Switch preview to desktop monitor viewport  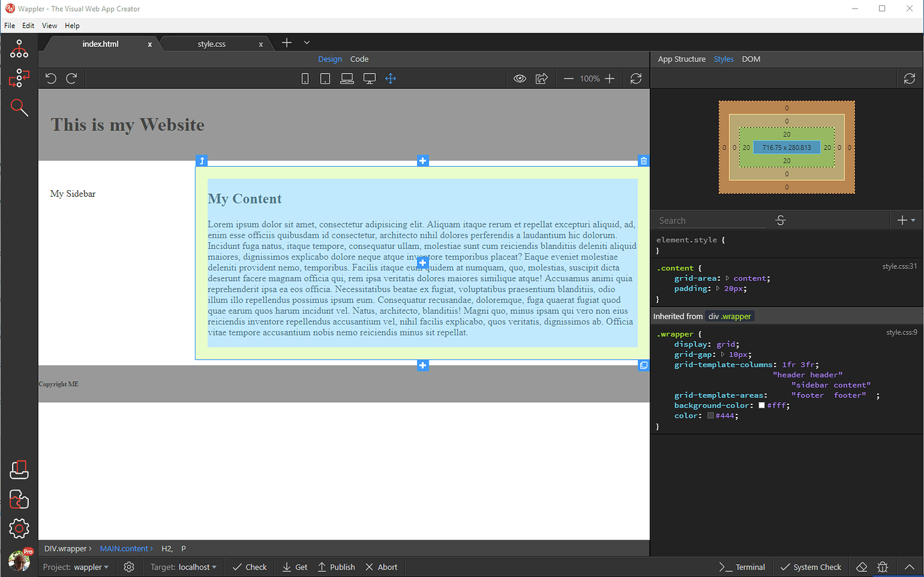(x=369, y=78)
